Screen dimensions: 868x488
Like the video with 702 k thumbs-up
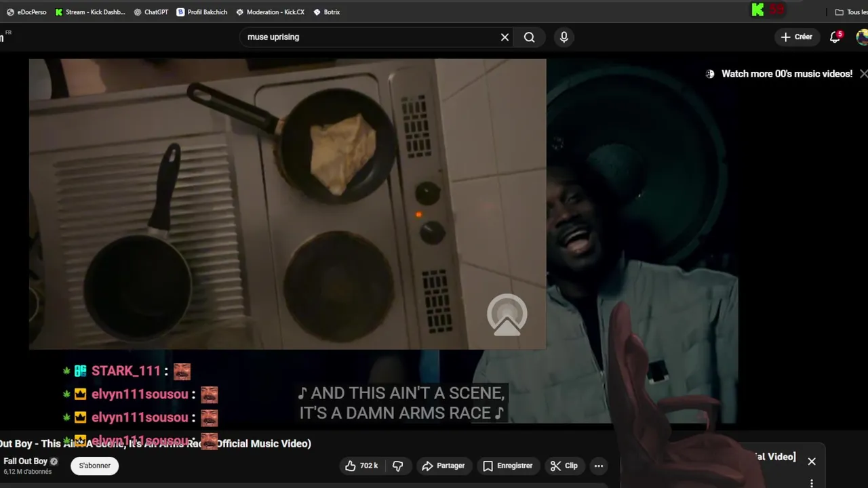pos(361,466)
